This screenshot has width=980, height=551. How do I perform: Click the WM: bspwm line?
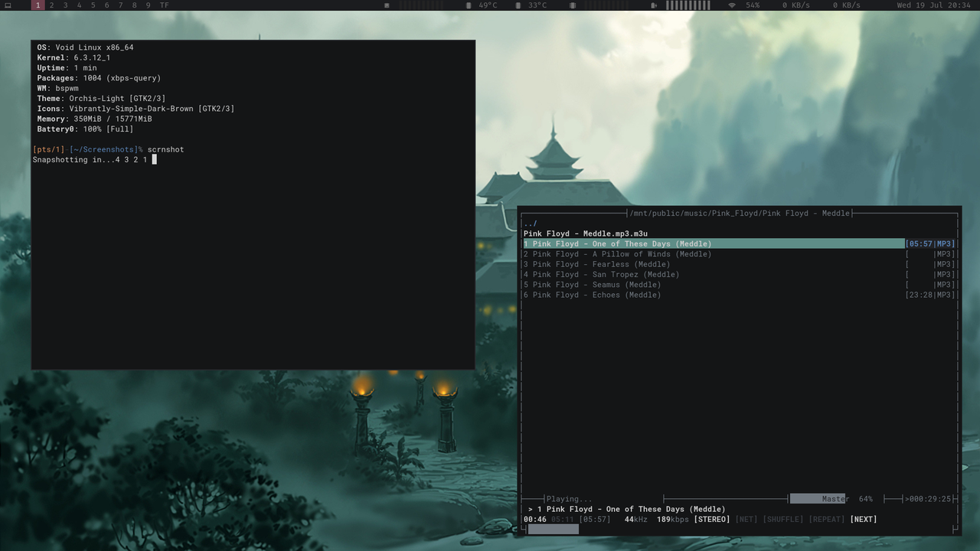tap(58, 88)
